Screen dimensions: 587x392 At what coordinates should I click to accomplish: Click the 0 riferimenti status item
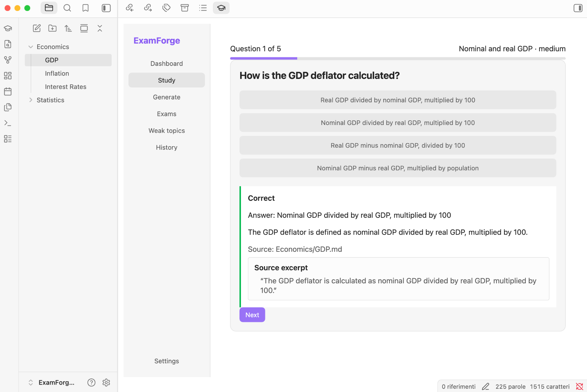coord(458,387)
